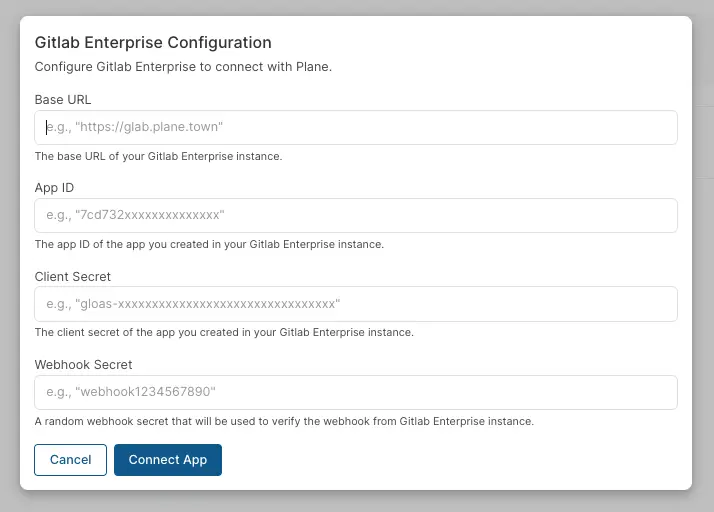Select 'Configure Gitlab Enterprise to connect with Plane.' text
Viewport: 714px width, 512px height.
tap(183, 67)
